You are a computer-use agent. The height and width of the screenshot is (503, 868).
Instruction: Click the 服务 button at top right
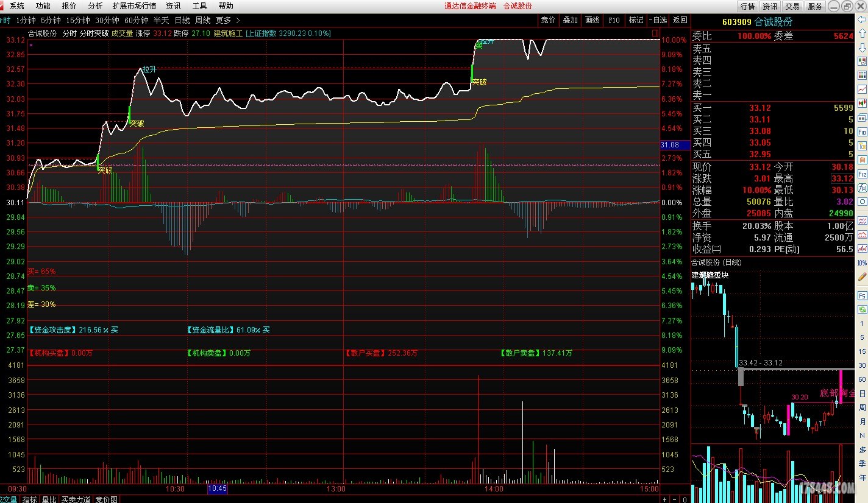pyautogui.click(x=815, y=6)
